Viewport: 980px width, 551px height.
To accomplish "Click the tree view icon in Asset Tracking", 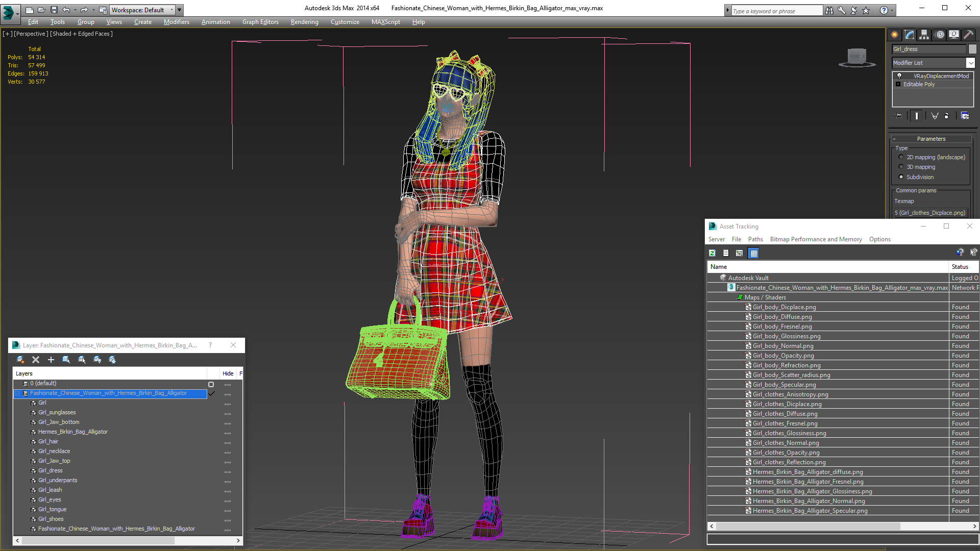I will 740,253.
